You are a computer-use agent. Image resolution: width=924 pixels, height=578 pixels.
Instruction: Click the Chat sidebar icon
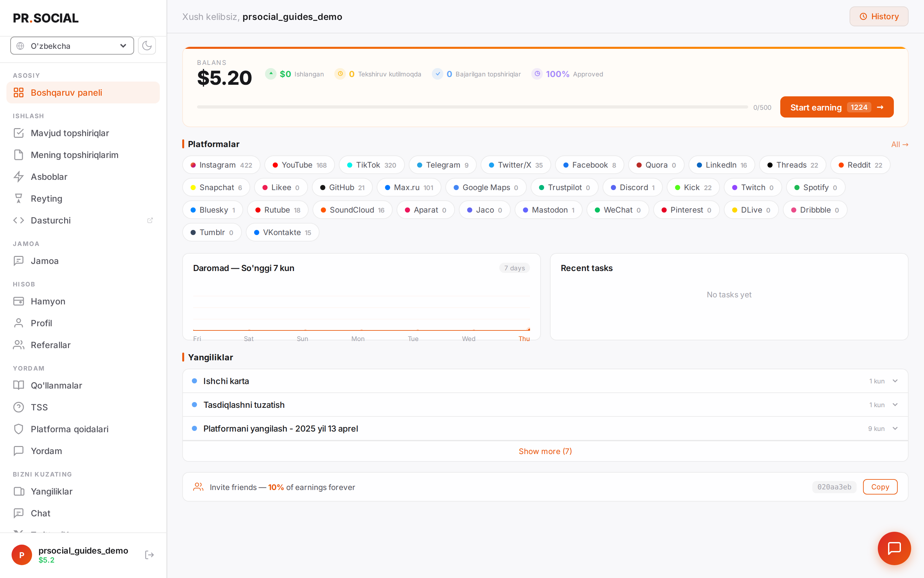pyautogui.click(x=18, y=513)
